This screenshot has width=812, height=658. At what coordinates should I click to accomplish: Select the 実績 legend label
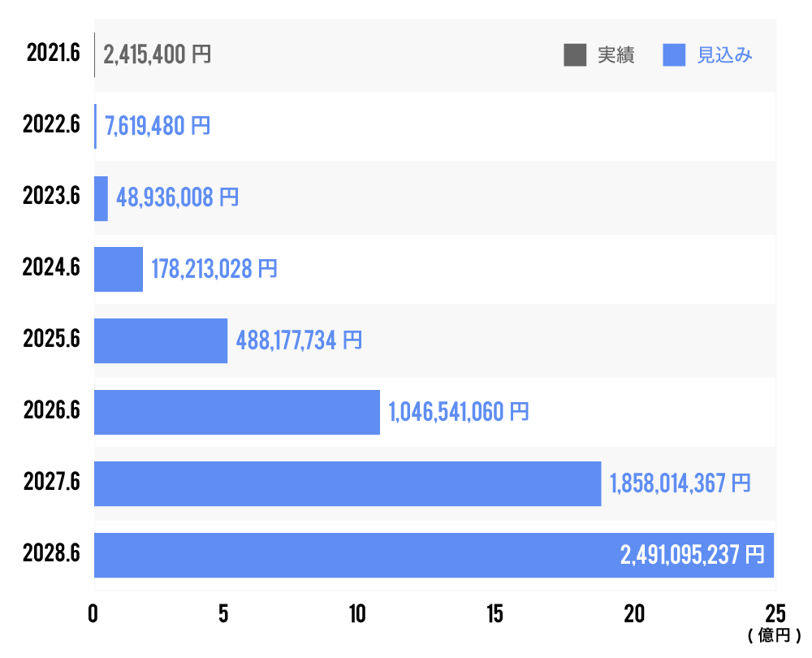coord(615,55)
